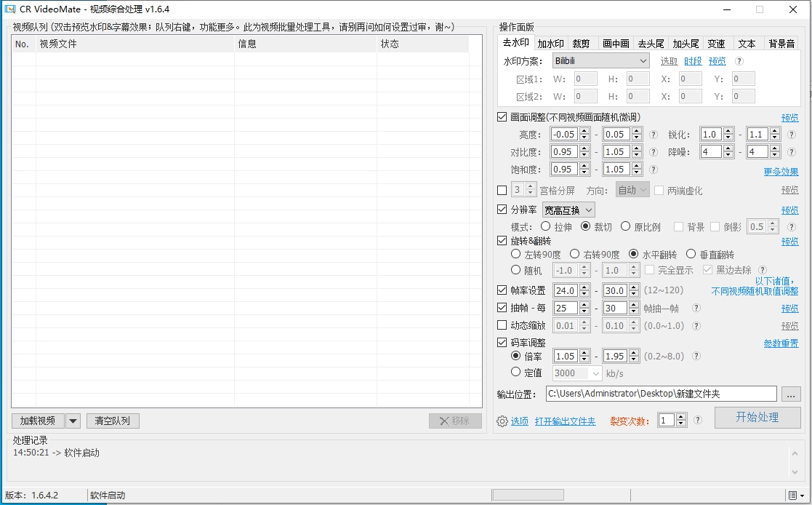Viewport: 812px width, 505px height.
Task: Click the disabled 移除 remove button
Action: tap(455, 421)
